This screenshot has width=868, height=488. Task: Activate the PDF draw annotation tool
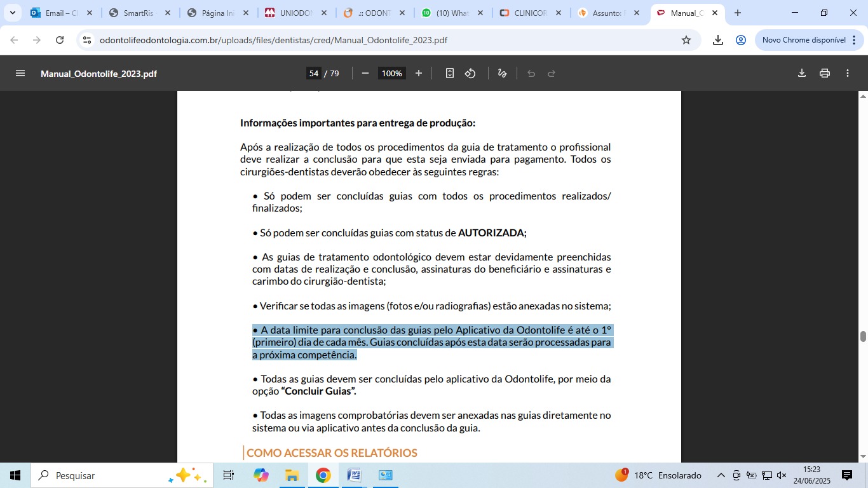pyautogui.click(x=502, y=73)
